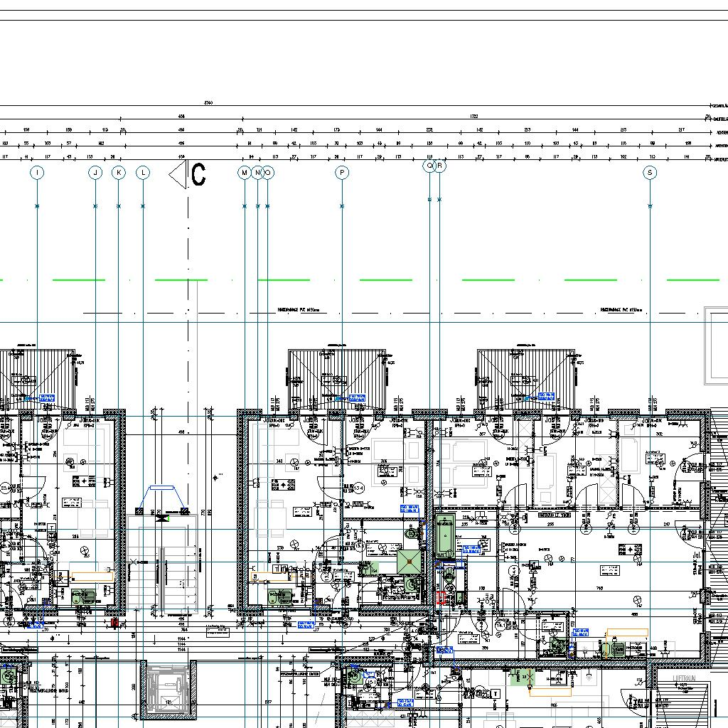Click the grid axis bubble M
This screenshot has height=728, width=728.
pyautogui.click(x=245, y=172)
